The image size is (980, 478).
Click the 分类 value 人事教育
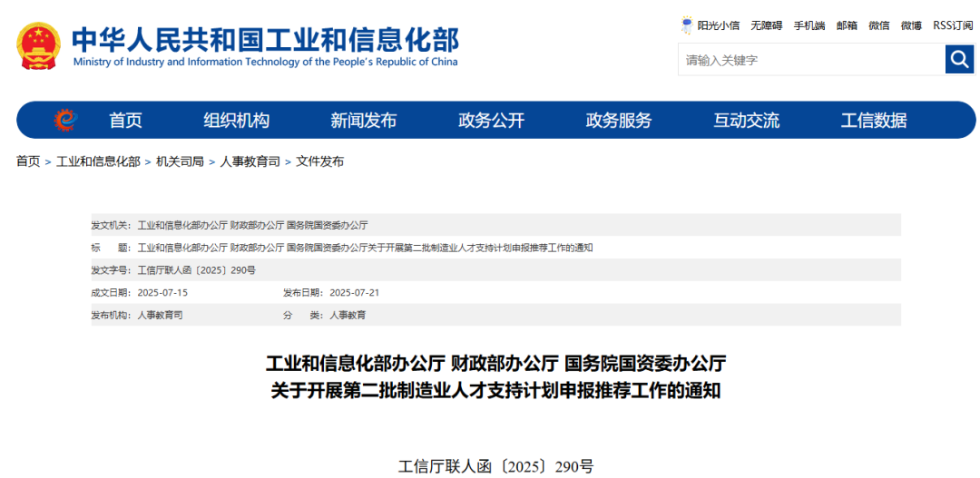coord(348,316)
